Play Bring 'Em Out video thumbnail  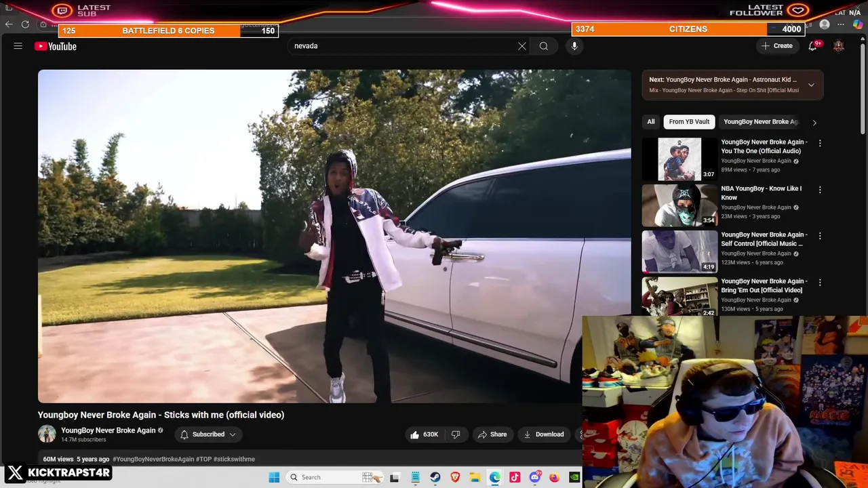click(679, 297)
